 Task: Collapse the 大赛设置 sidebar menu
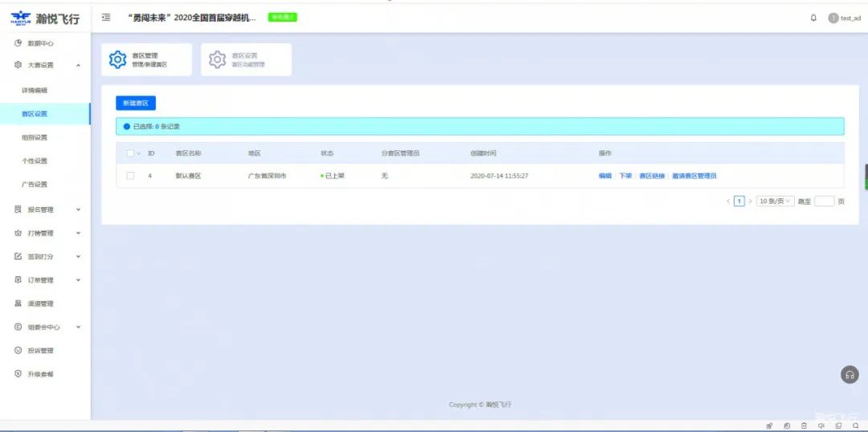coord(78,65)
